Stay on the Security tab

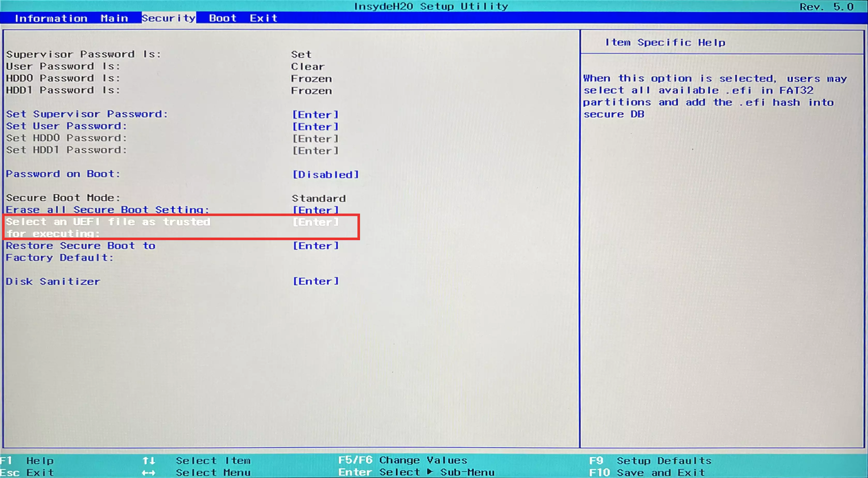(x=168, y=18)
